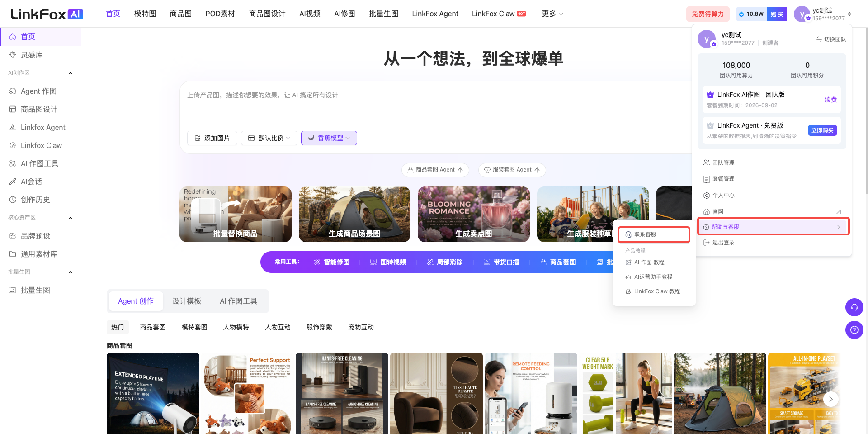This screenshot has height=434, width=868.
Task: Open AI视频 in the top navigation
Action: [310, 14]
